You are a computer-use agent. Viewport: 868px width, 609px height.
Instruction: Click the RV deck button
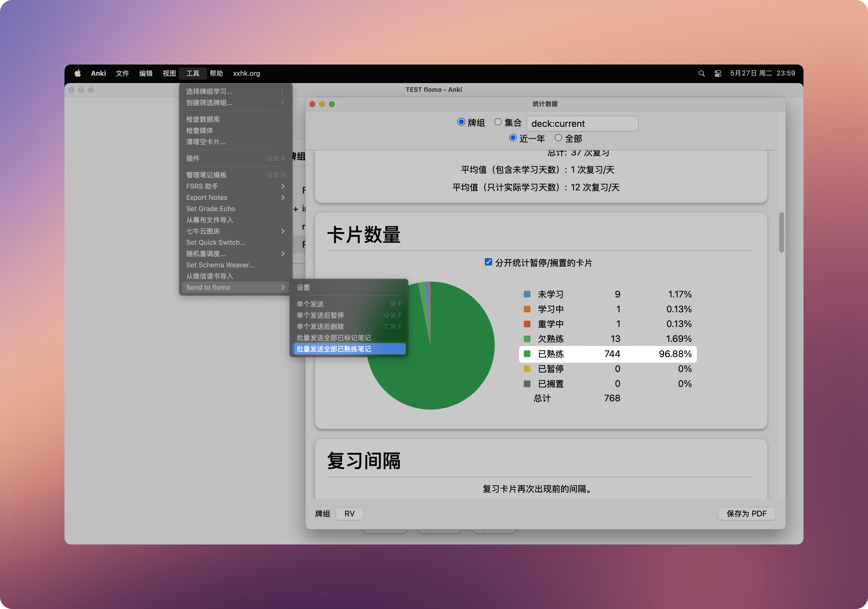pyautogui.click(x=349, y=513)
